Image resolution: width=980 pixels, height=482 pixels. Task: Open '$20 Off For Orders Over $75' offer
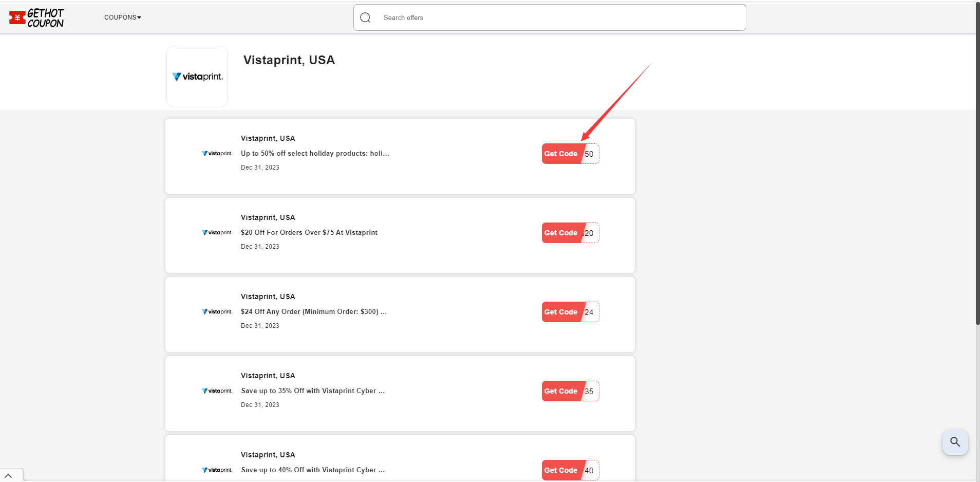point(309,232)
